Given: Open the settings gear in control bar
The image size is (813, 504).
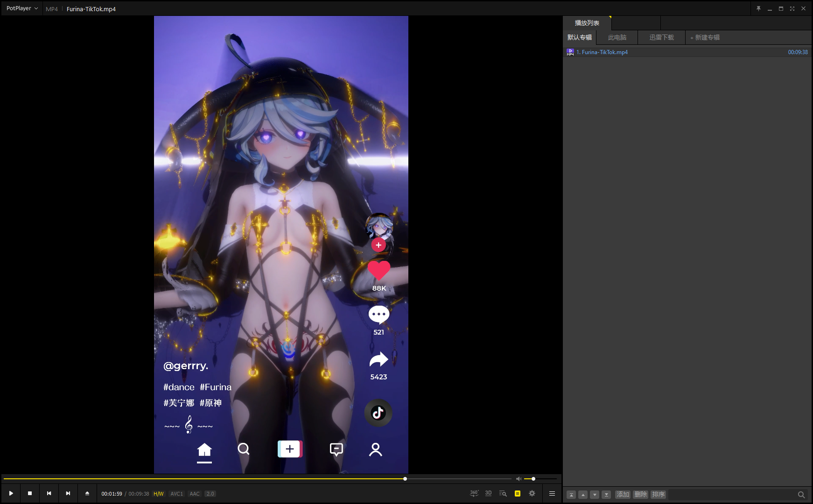Looking at the screenshot, I should [x=532, y=493].
